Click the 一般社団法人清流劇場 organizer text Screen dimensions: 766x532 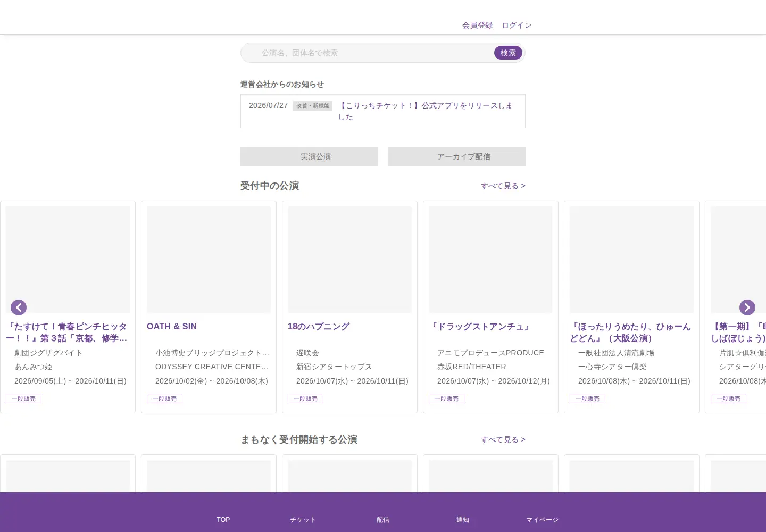616,353
